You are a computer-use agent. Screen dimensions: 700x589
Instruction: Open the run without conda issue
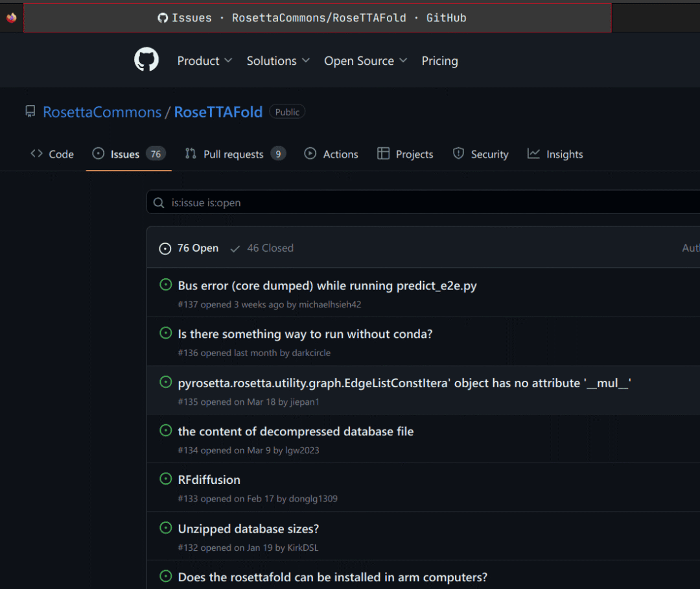[305, 334]
